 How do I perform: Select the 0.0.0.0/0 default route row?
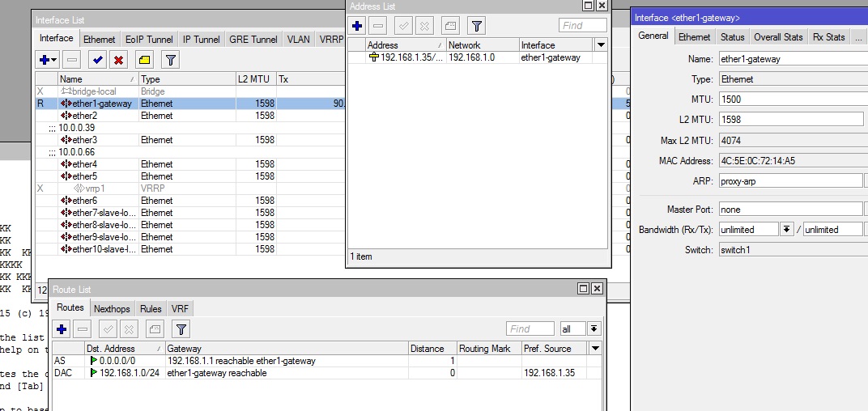[x=117, y=361]
